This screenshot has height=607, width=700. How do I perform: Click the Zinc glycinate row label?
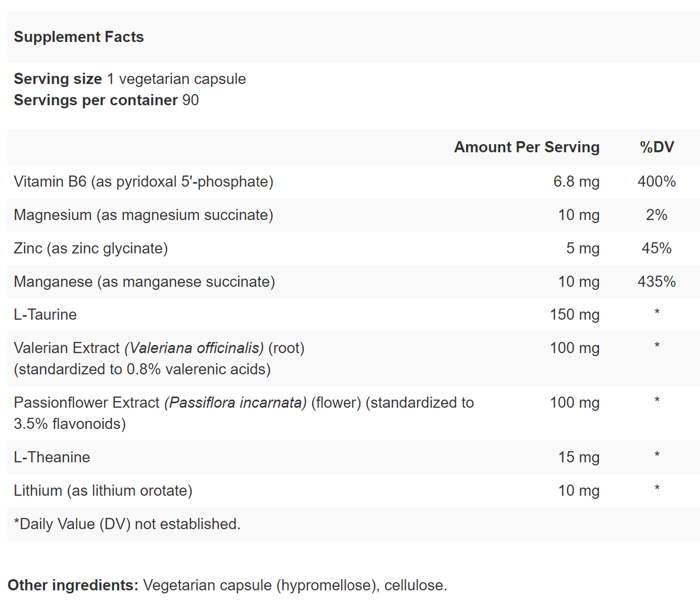[x=91, y=248]
